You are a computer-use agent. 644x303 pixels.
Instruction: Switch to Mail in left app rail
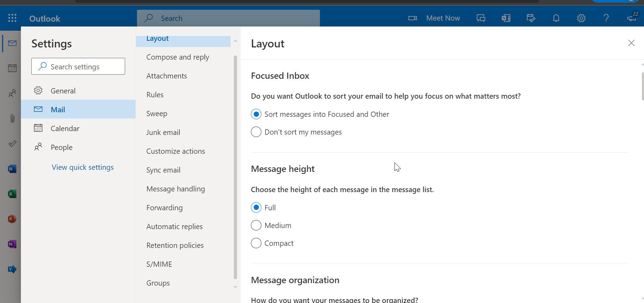click(12, 44)
